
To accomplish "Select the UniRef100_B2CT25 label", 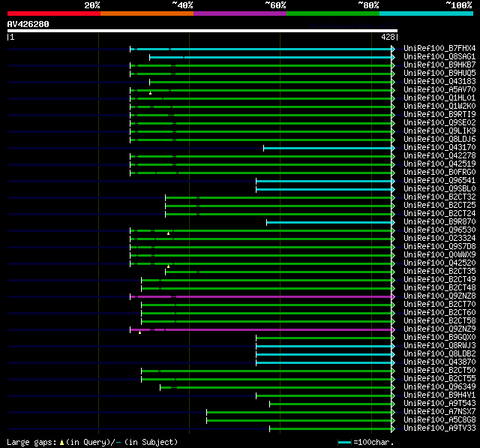I will [439, 206].
